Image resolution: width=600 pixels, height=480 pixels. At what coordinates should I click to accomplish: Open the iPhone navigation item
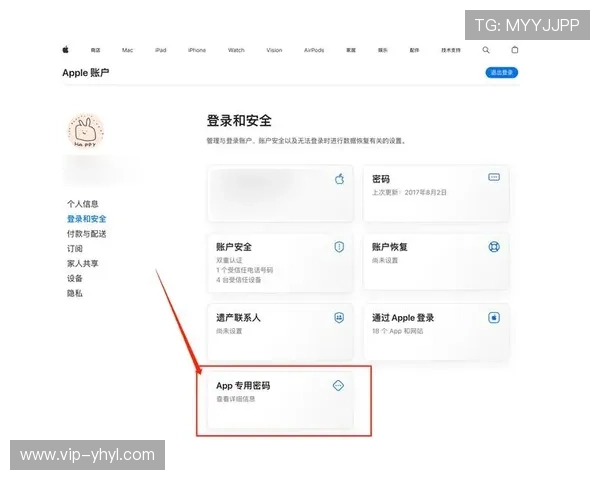click(197, 50)
